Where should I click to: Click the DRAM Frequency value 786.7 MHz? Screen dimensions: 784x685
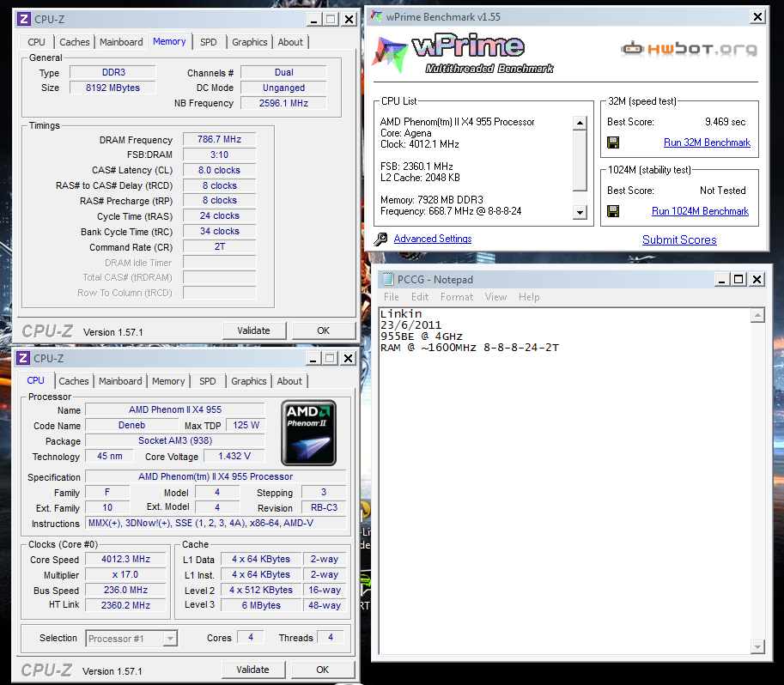220,140
